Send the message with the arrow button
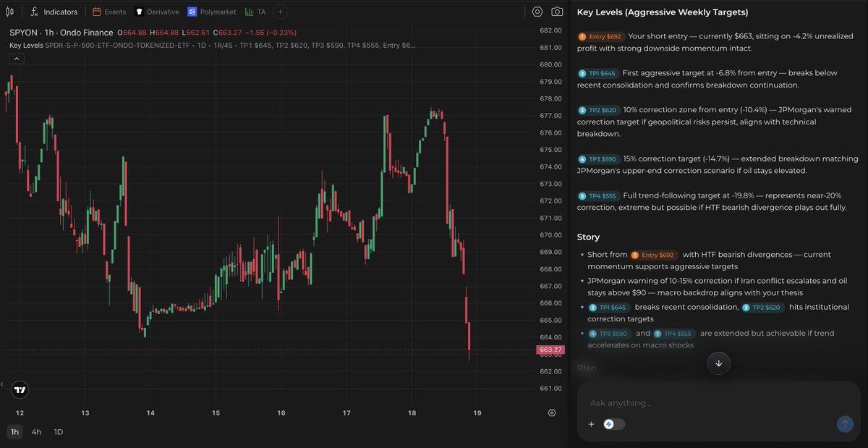Image resolution: width=868 pixels, height=448 pixels. click(x=844, y=424)
